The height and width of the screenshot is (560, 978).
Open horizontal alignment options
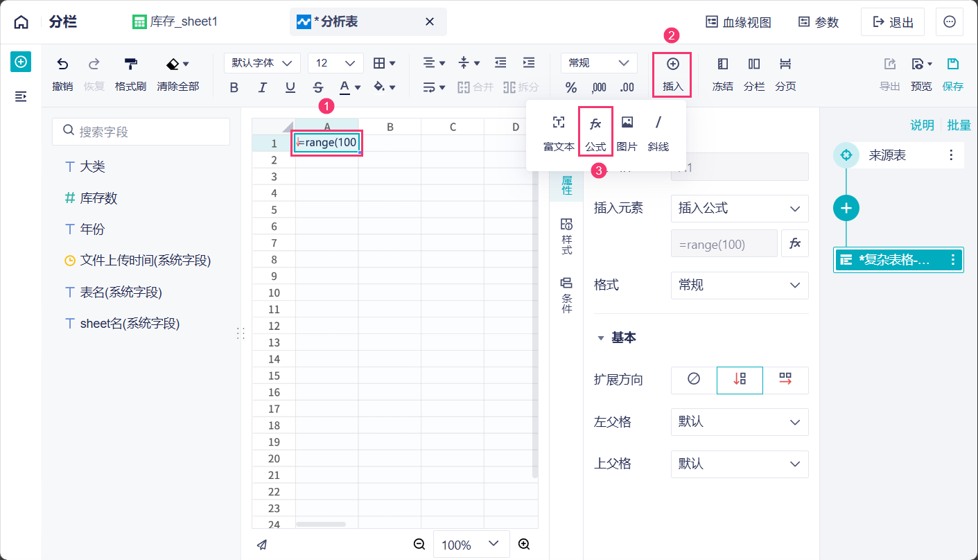[434, 63]
